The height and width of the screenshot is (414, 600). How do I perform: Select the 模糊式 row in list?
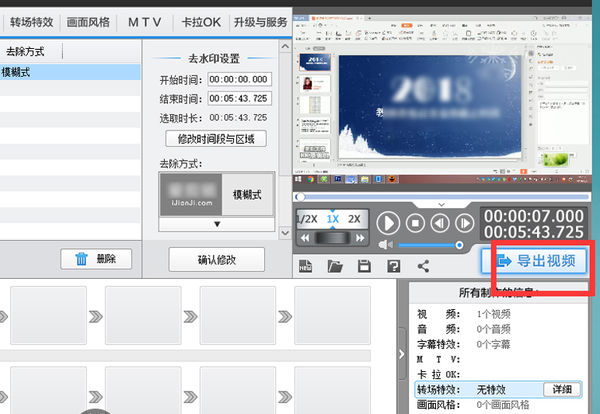coord(70,72)
